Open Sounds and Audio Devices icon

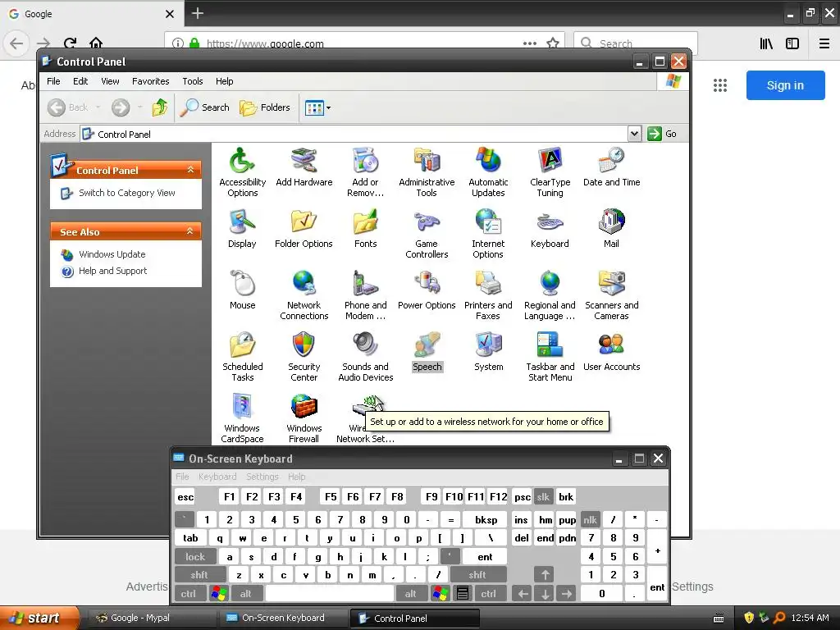(365, 356)
